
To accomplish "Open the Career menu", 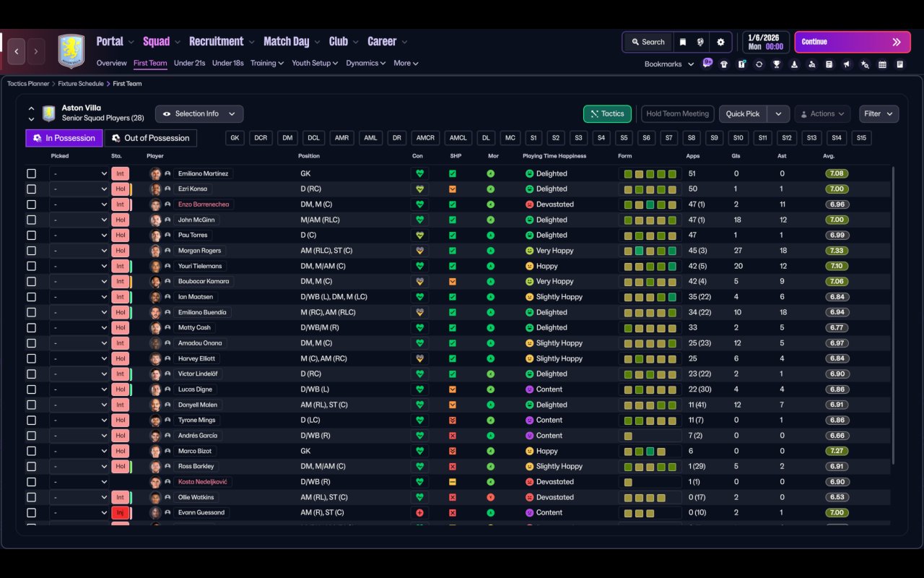I will pos(387,42).
